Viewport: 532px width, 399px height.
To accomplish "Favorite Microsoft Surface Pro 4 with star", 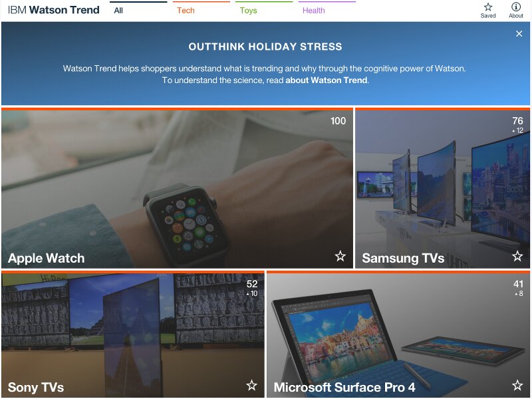I will (x=517, y=385).
